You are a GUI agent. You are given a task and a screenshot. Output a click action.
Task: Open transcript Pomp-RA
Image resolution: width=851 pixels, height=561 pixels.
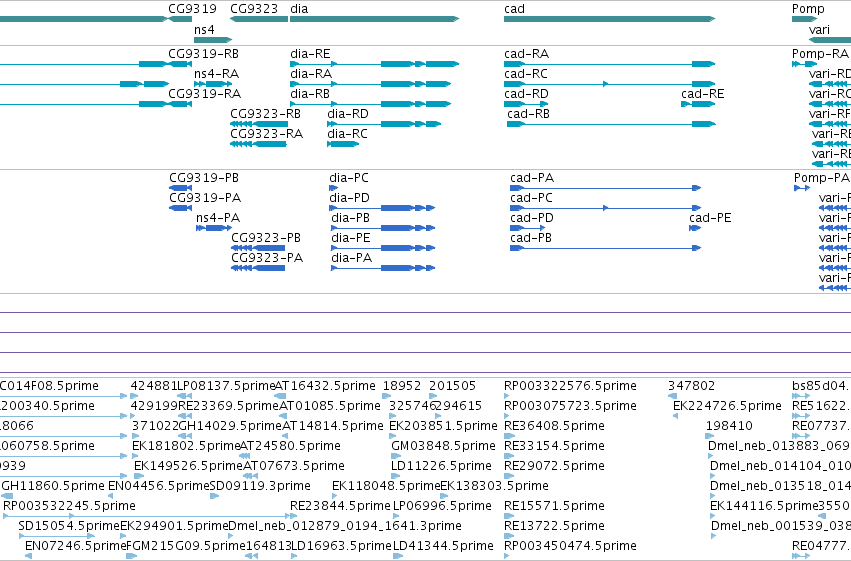tap(820, 54)
